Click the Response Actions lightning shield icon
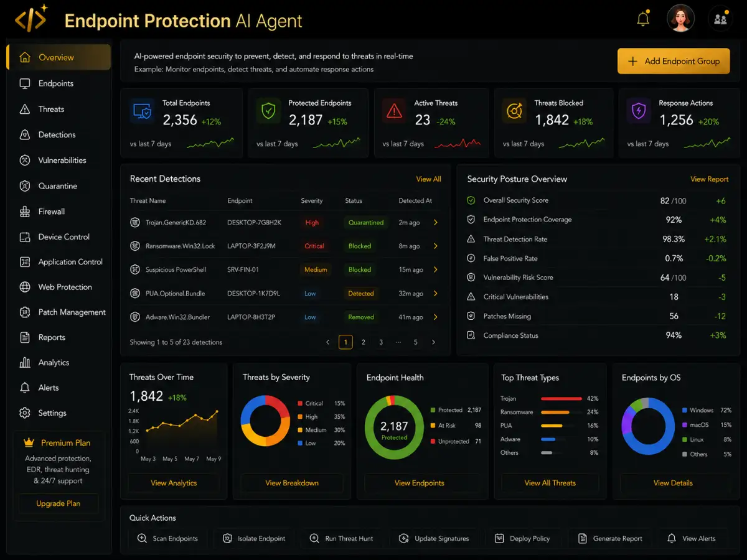This screenshot has height=560, width=747. tap(639, 111)
